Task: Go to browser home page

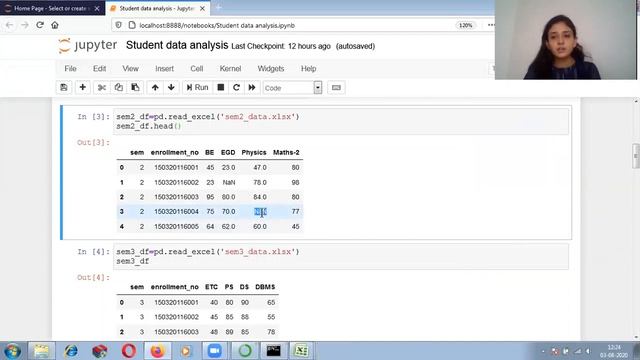Action: click(x=55, y=25)
